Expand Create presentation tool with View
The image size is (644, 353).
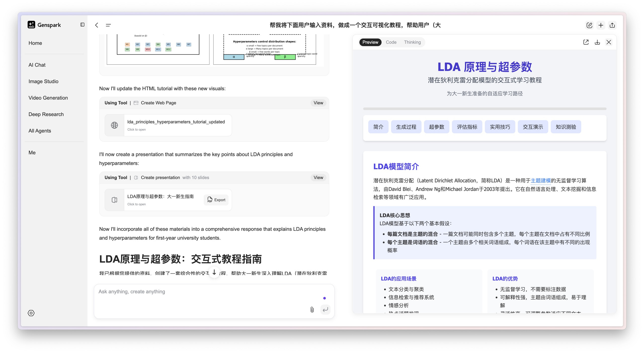[318, 178]
